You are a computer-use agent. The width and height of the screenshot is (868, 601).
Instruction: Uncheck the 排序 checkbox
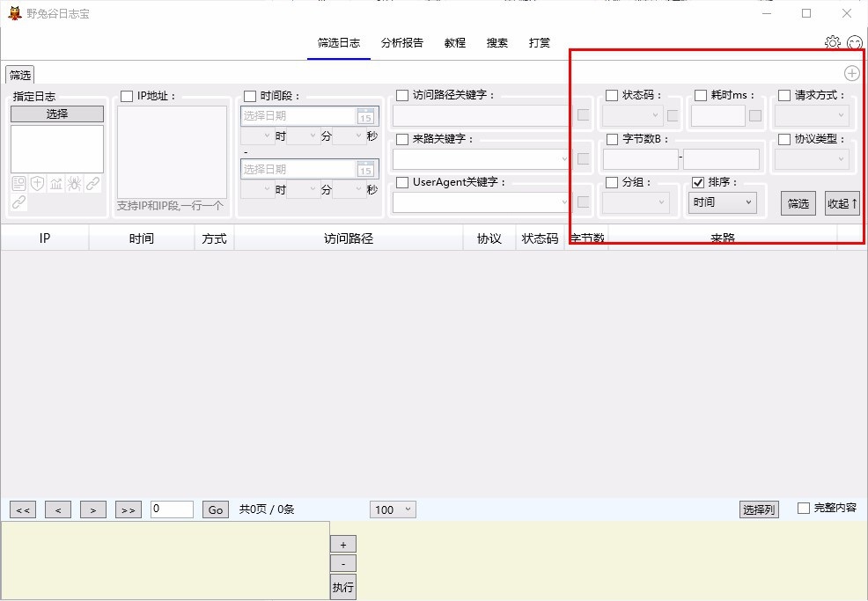coord(698,182)
